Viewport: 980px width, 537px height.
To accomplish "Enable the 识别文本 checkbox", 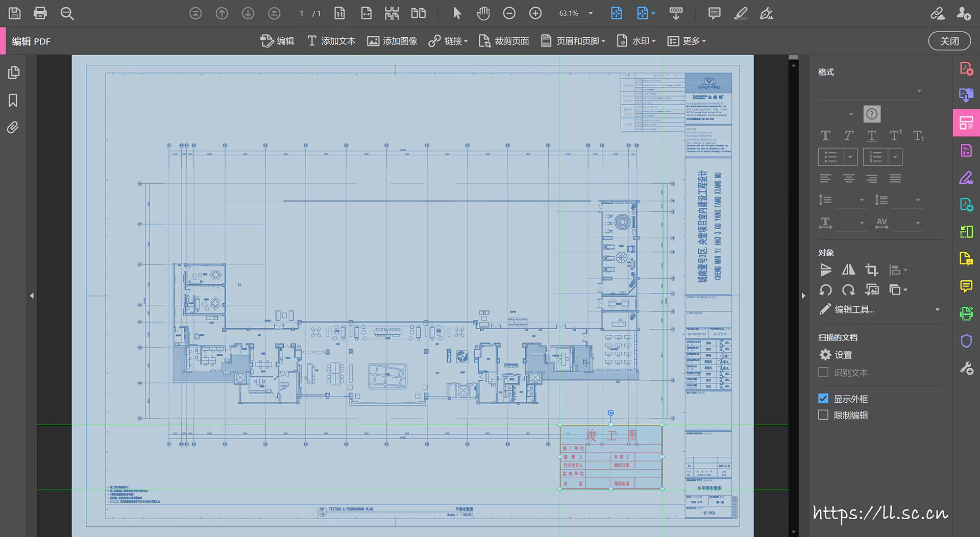I will 823,373.
